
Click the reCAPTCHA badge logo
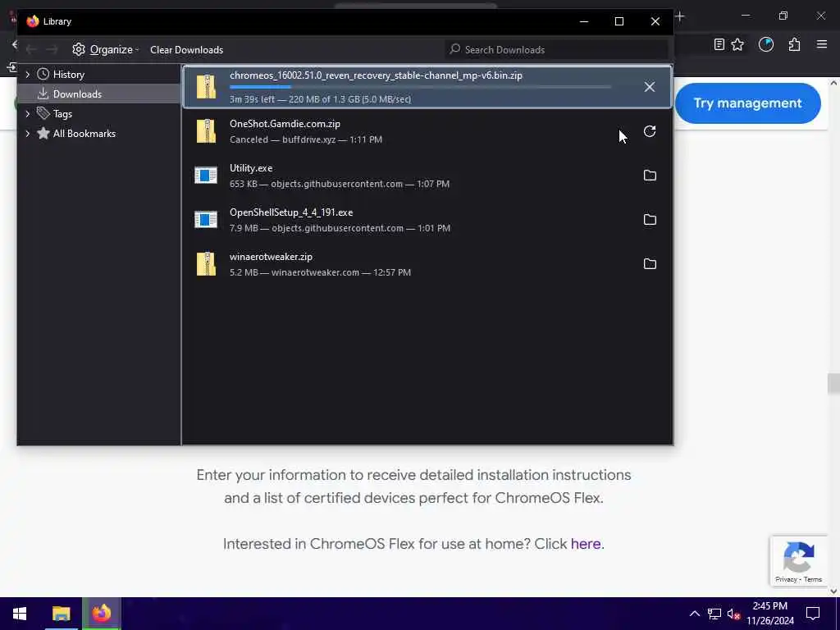point(799,557)
